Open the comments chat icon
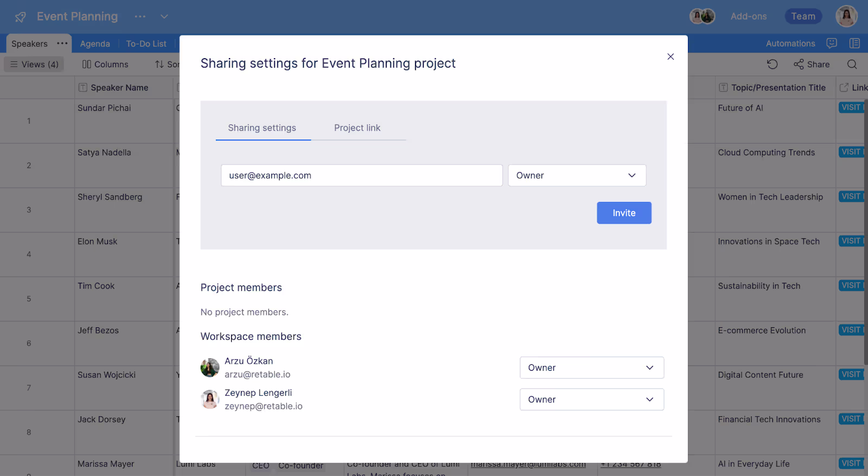Viewport: 868px width, 476px height. pyautogui.click(x=832, y=43)
